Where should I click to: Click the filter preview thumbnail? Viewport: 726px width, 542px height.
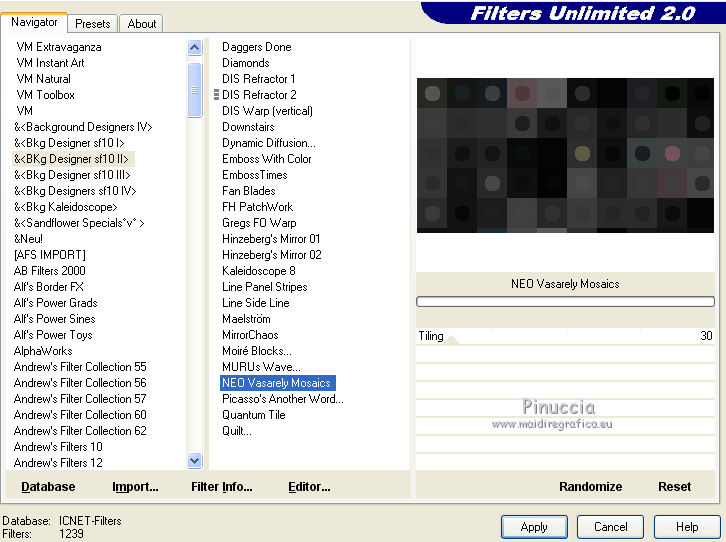pyautogui.click(x=565, y=155)
